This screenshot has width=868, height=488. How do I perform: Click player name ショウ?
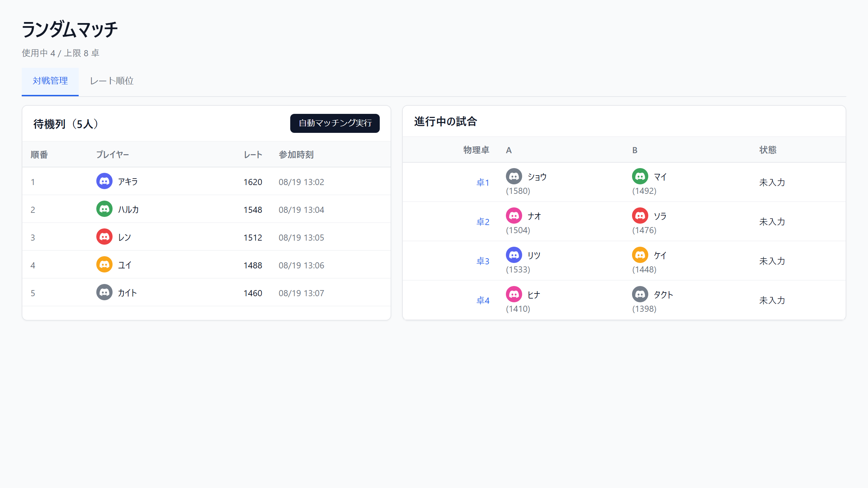point(537,177)
